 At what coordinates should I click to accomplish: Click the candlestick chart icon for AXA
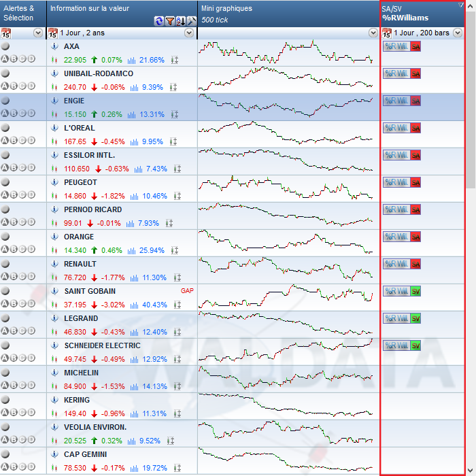[54, 60]
